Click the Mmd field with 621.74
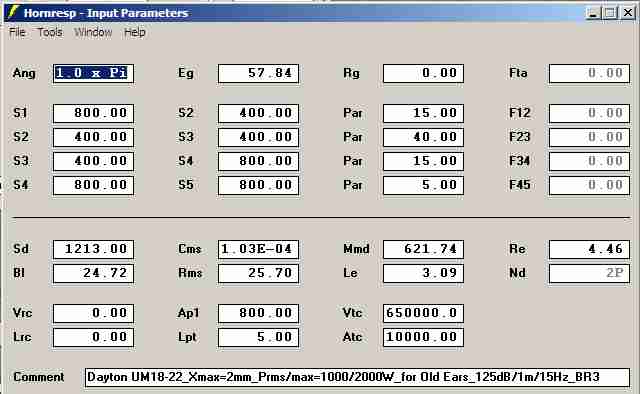This screenshot has height=394, width=640. (x=423, y=249)
